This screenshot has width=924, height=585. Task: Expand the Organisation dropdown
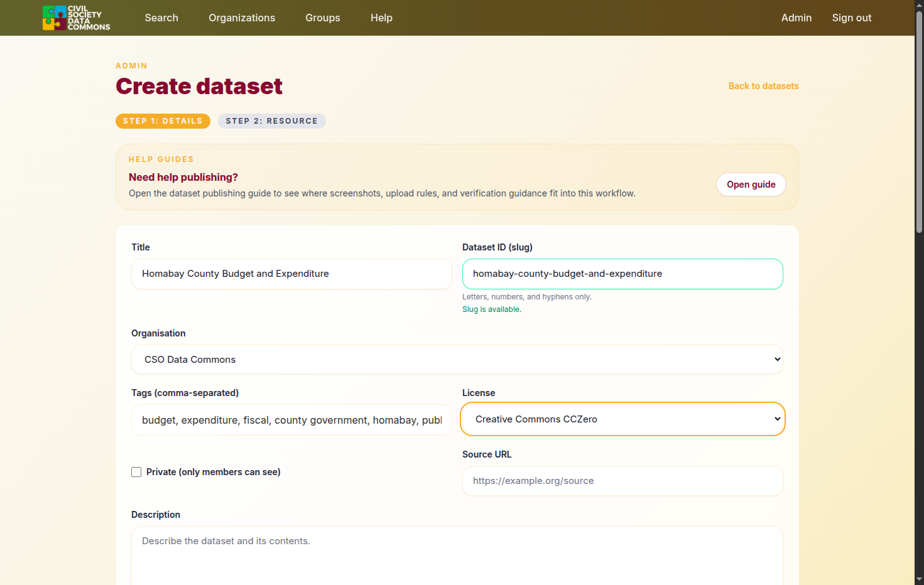coord(457,360)
